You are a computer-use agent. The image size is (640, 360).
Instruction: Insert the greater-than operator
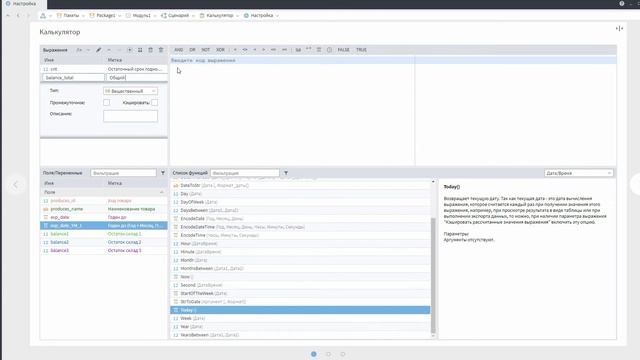(x=264, y=50)
